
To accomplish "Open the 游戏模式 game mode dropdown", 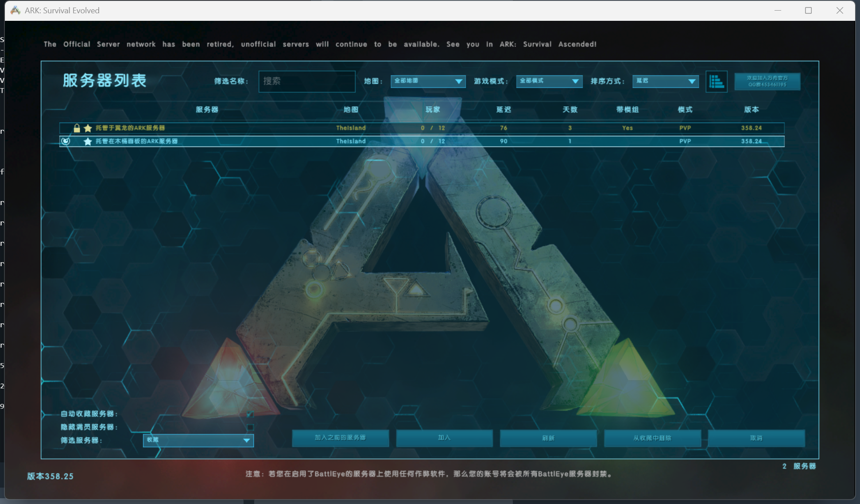I will click(x=549, y=81).
